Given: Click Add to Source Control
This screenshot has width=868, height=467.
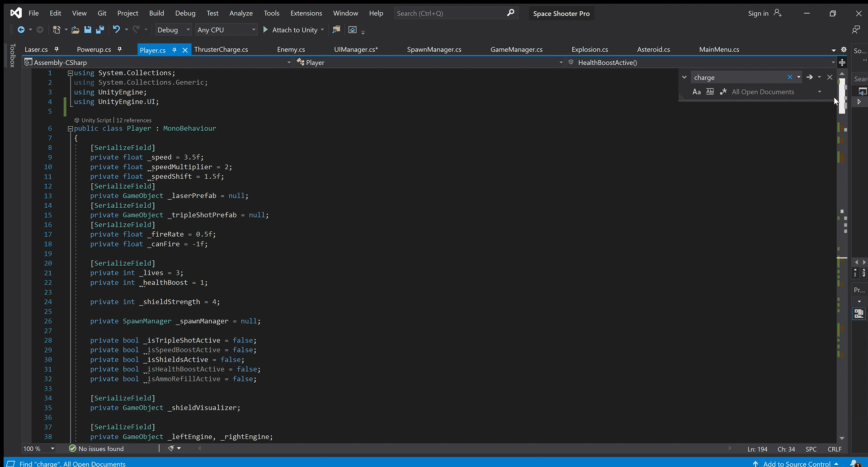Looking at the screenshot, I should point(797,464).
